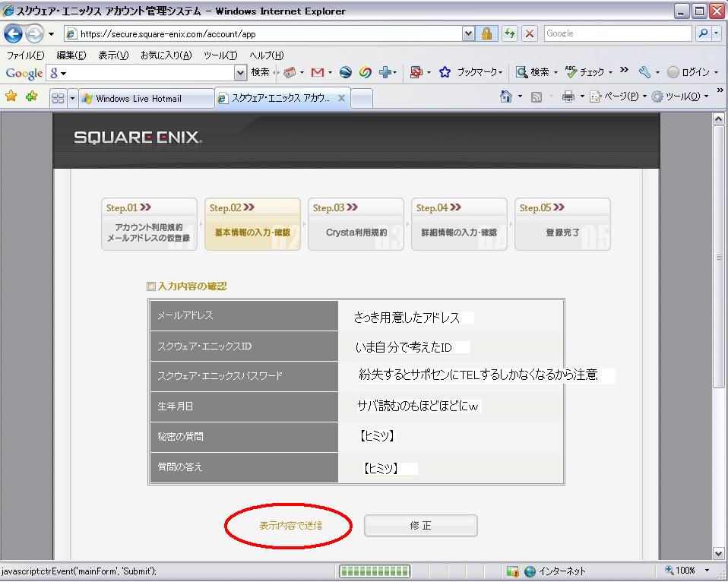Click the address bar URL field
Screen dimensions: 728x582
coord(263,33)
